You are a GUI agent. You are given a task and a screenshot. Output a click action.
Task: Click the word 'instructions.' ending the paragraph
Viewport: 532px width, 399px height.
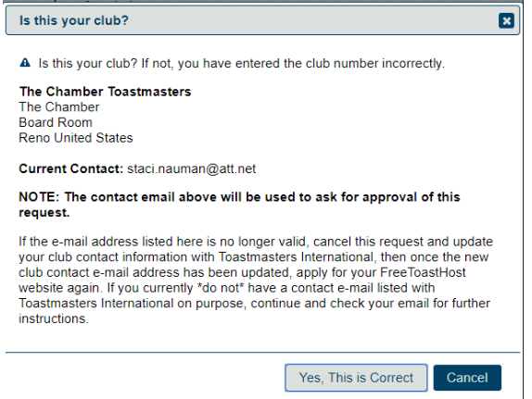pyautogui.click(x=54, y=318)
